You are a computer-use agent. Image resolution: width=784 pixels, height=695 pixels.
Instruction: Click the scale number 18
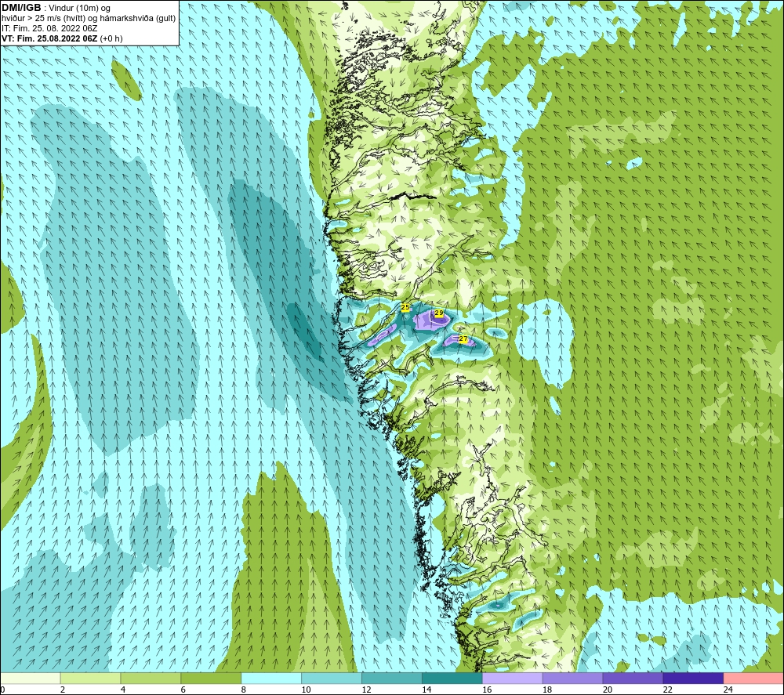(x=547, y=690)
